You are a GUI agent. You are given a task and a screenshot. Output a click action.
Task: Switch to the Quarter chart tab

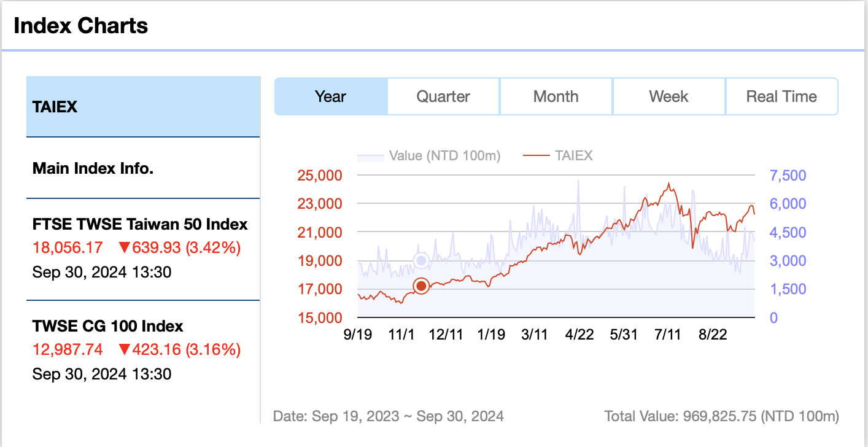[x=443, y=96]
